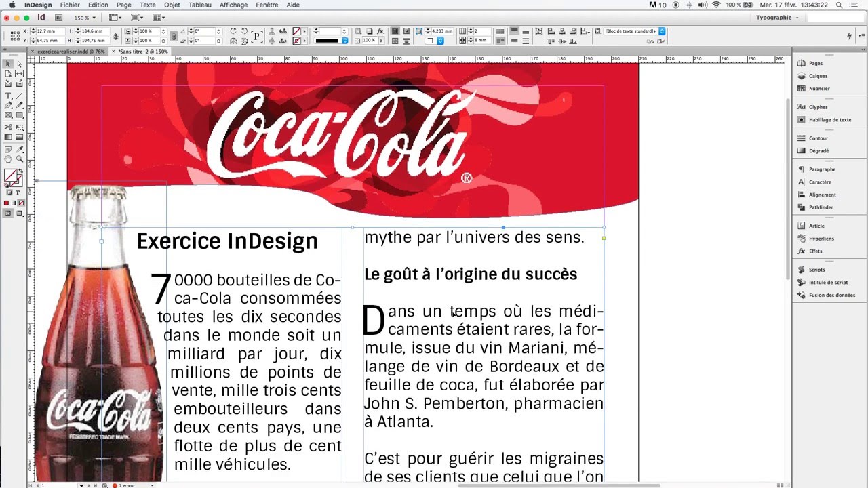Select the Rectangle tool
868x488 pixels.
pyautogui.click(x=20, y=115)
